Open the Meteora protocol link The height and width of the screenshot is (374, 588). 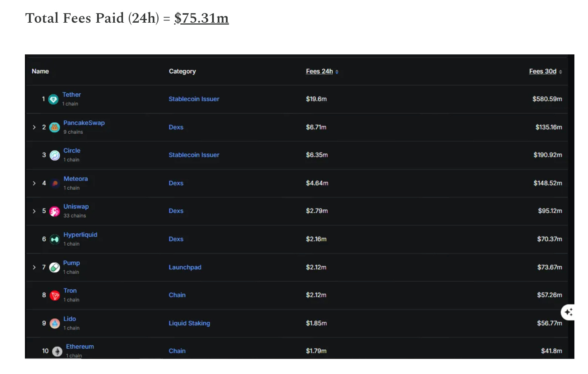pyautogui.click(x=76, y=179)
